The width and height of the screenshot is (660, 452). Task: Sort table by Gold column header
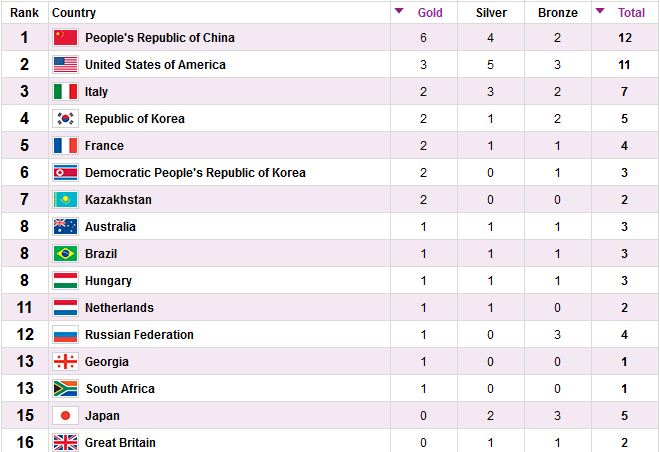click(x=430, y=13)
